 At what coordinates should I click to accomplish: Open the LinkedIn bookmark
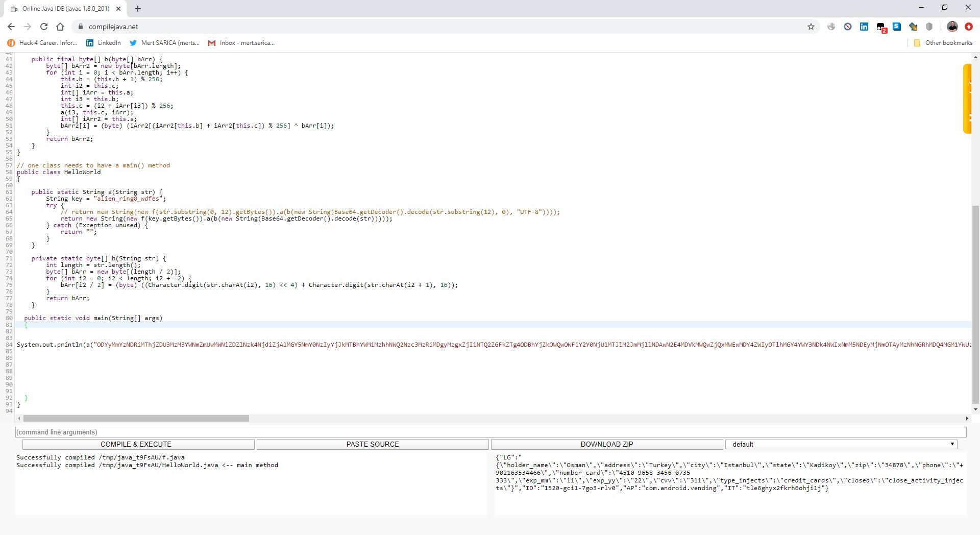104,43
